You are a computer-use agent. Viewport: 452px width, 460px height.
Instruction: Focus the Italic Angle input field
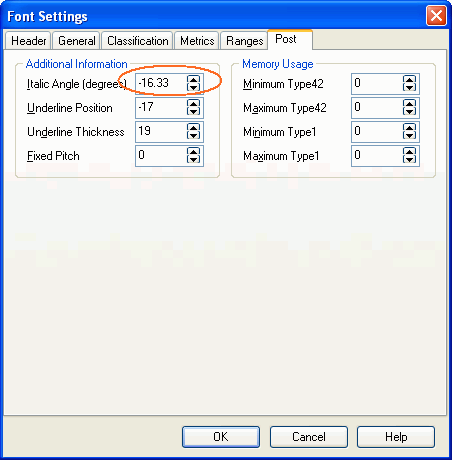coord(161,83)
